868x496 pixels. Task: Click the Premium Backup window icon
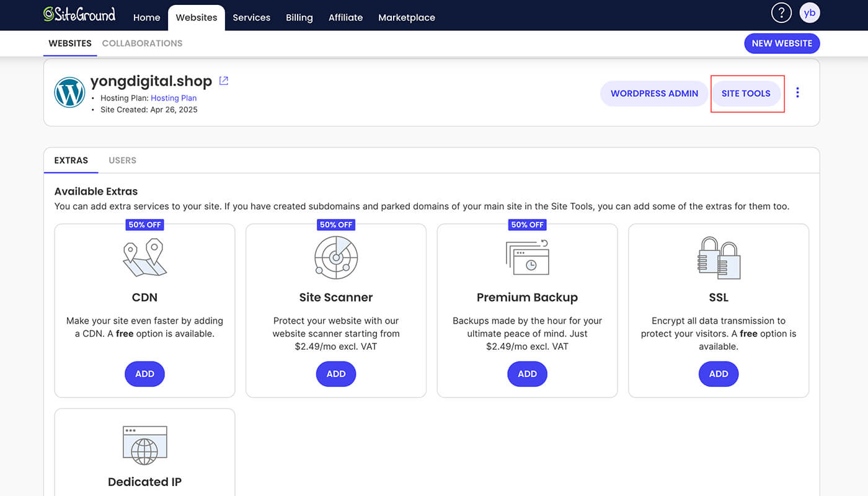click(x=527, y=257)
